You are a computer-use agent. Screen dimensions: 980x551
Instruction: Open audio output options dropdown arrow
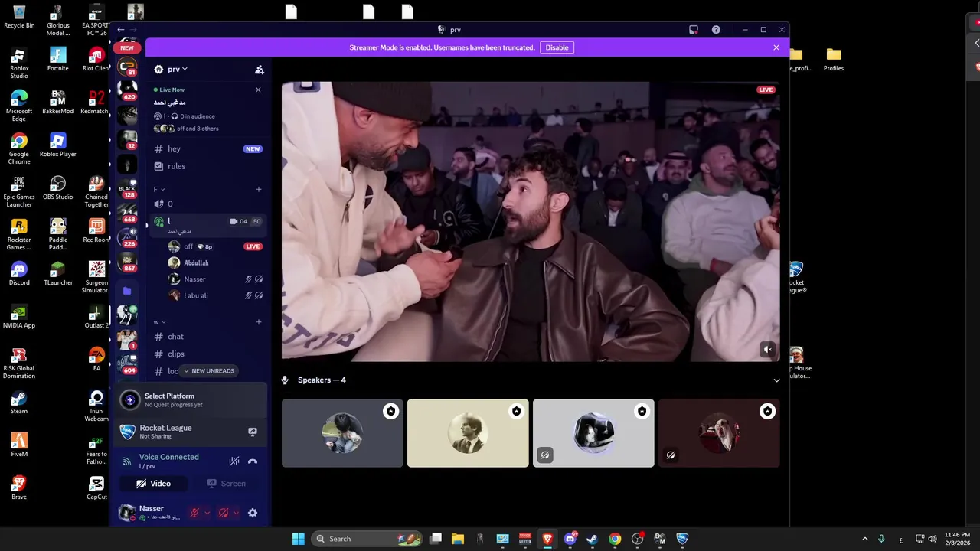point(236,513)
